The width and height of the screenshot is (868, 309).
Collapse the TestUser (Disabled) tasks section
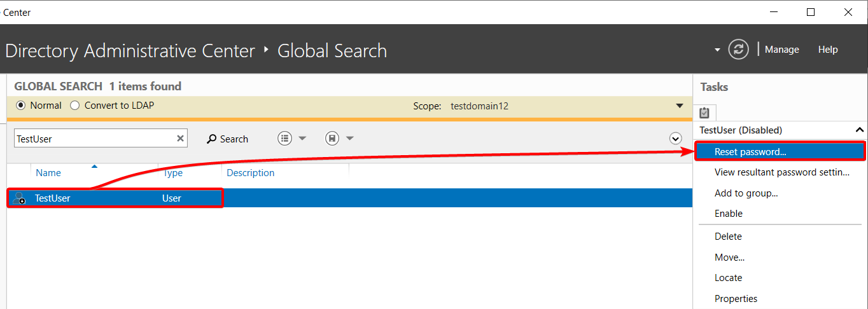(x=860, y=130)
